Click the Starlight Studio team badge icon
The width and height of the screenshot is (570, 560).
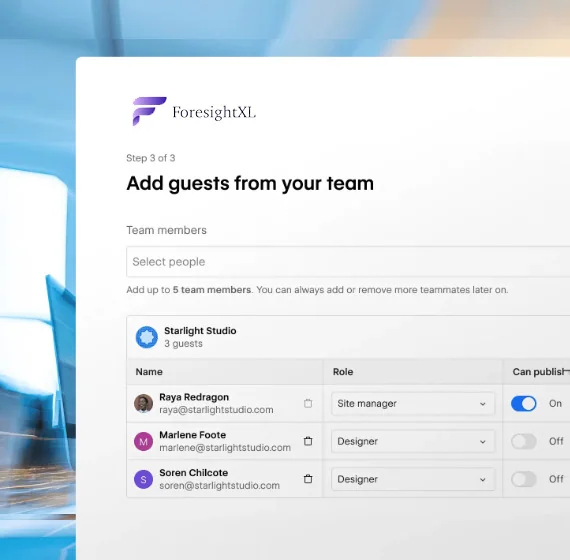[x=146, y=337]
